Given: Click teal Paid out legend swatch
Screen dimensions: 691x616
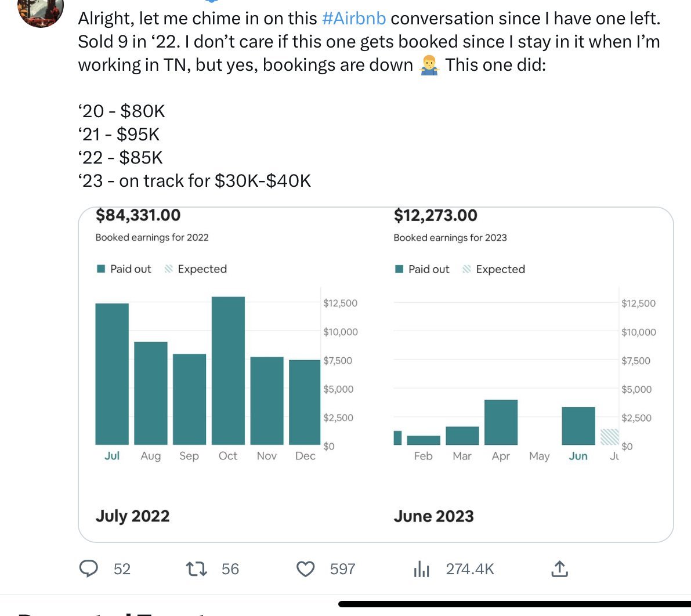Looking at the screenshot, I should coord(101,269).
